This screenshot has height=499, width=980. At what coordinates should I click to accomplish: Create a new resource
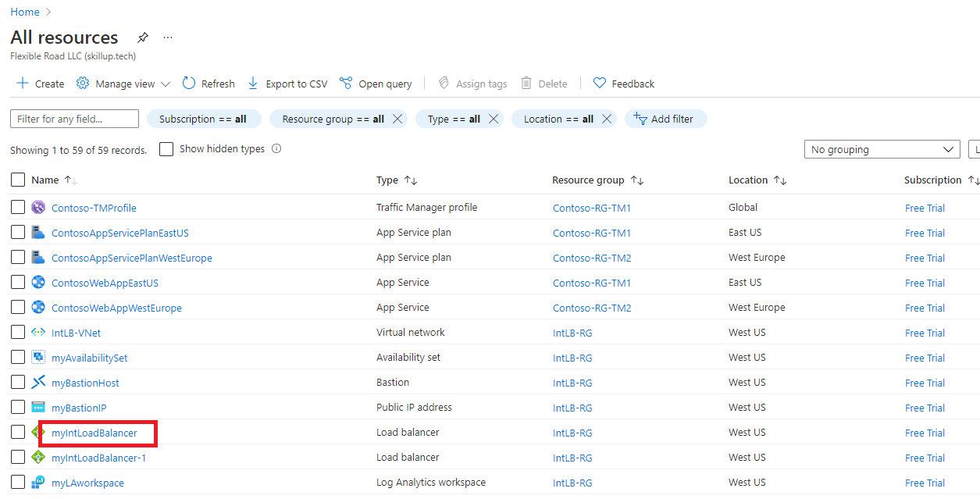(x=39, y=83)
